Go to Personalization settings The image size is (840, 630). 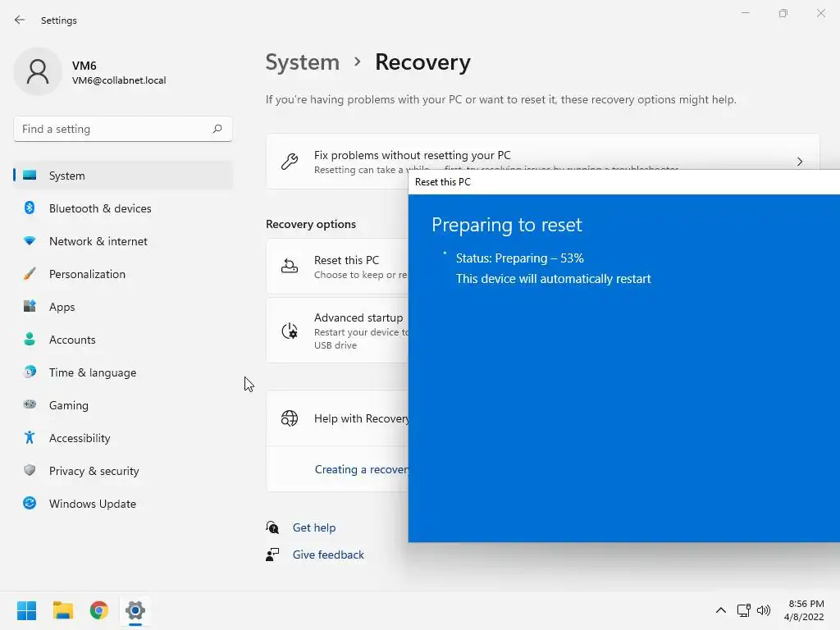tap(123, 274)
